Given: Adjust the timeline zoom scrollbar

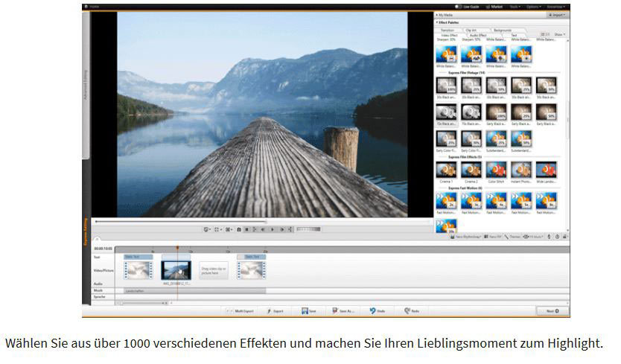Looking at the screenshot, I should tap(142, 303).
